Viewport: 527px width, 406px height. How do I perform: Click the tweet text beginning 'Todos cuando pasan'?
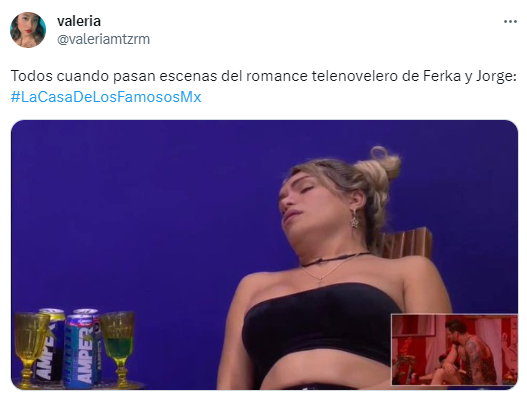(264, 76)
